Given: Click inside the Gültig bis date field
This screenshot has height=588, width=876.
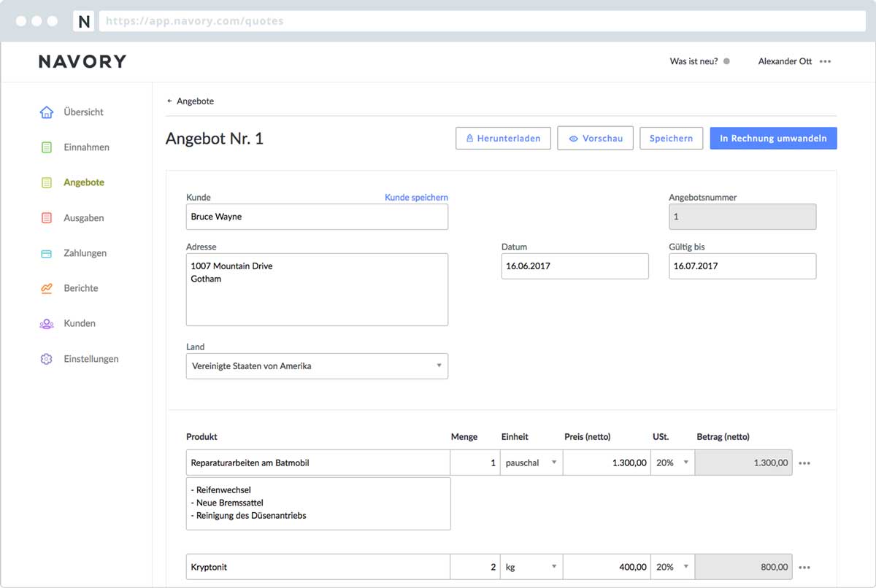Looking at the screenshot, I should pyautogui.click(x=742, y=266).
